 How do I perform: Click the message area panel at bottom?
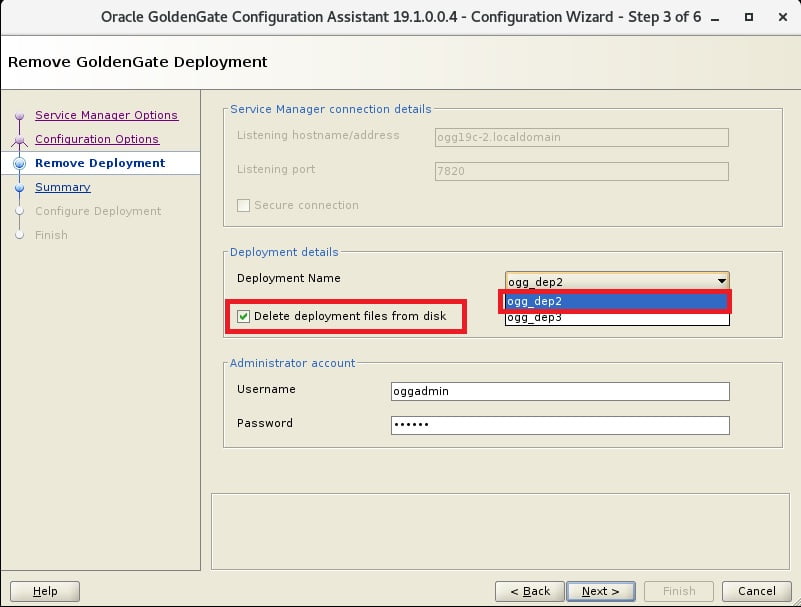[500, 531]
